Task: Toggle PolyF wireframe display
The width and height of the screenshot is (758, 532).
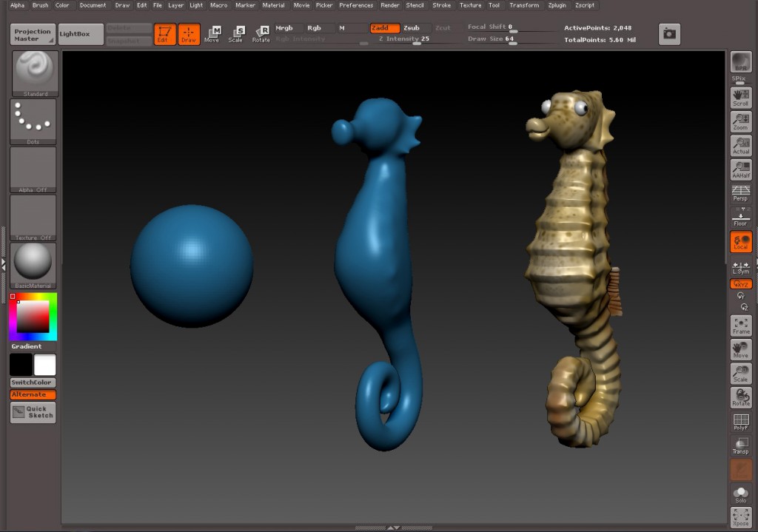Action: tap(740, 422)
